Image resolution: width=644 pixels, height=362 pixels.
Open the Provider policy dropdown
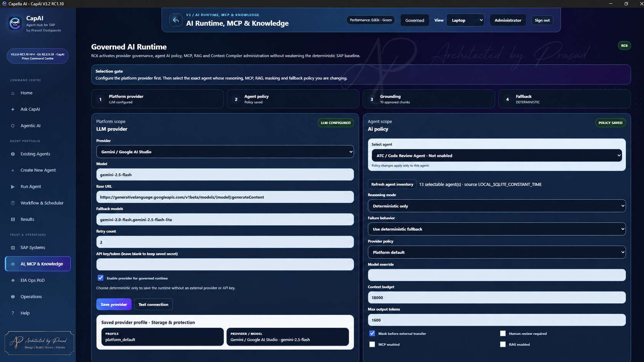tap(496, 252)
